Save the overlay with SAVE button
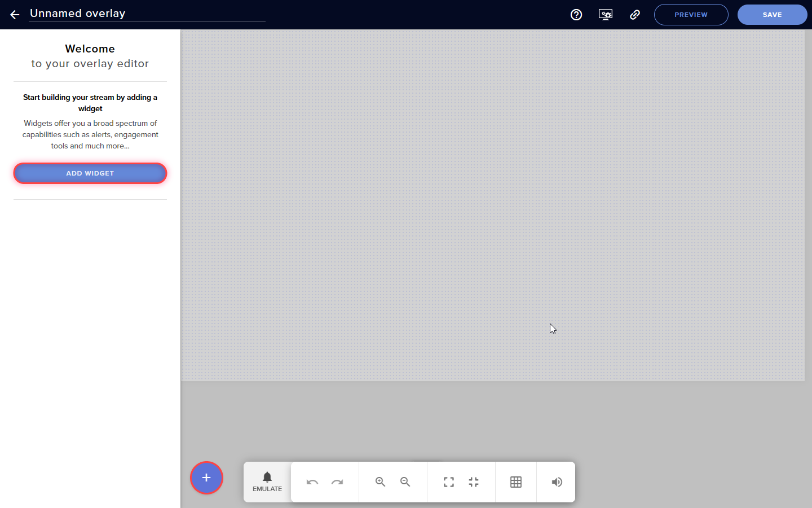The width and height of the screenshot is (812, 508). click(773, 15)
